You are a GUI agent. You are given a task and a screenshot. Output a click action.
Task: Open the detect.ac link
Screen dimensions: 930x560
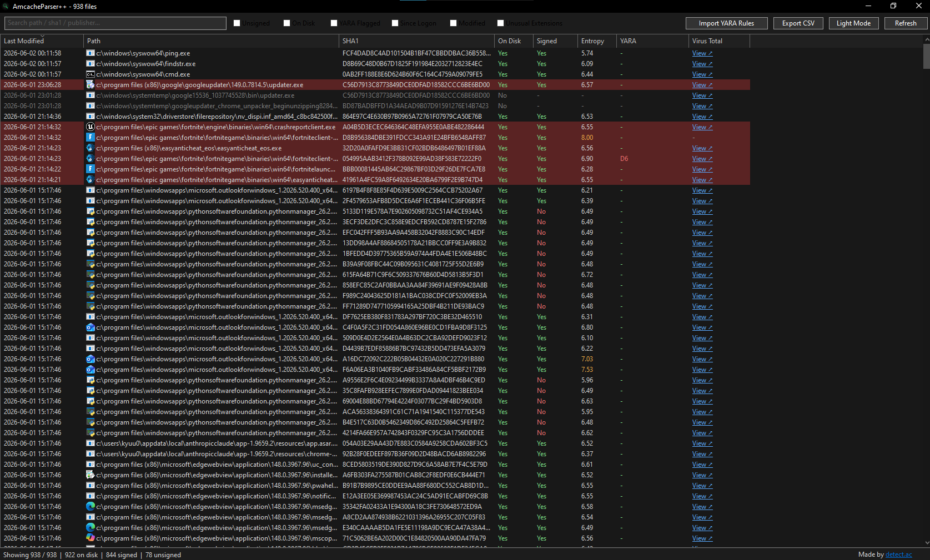click(899, 554)
